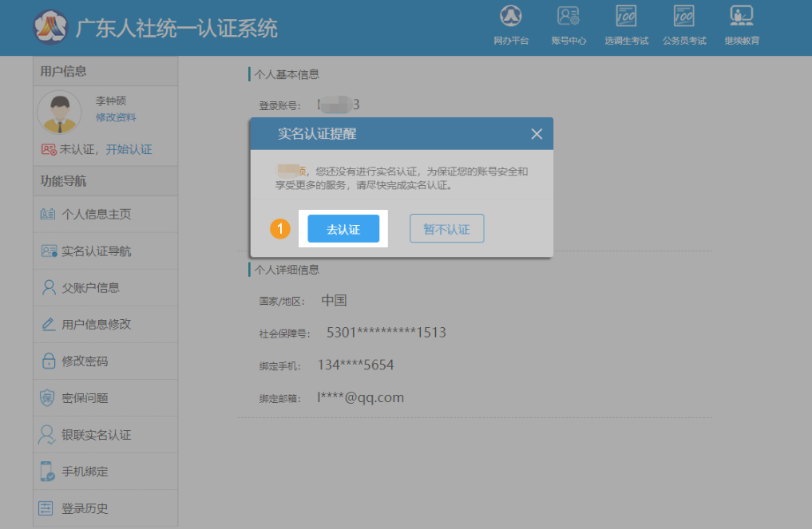Click the lock icon beside 修改密码

[x=48, y=361]
